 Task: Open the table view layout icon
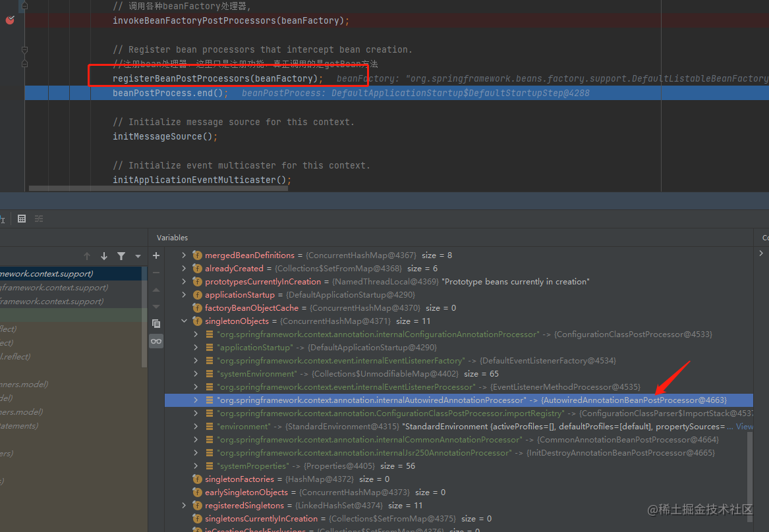click(x=22, y=219)
